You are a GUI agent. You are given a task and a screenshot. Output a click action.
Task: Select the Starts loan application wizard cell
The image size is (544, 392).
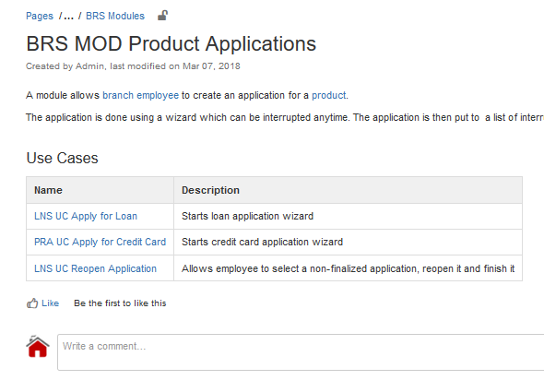[348, 217]
